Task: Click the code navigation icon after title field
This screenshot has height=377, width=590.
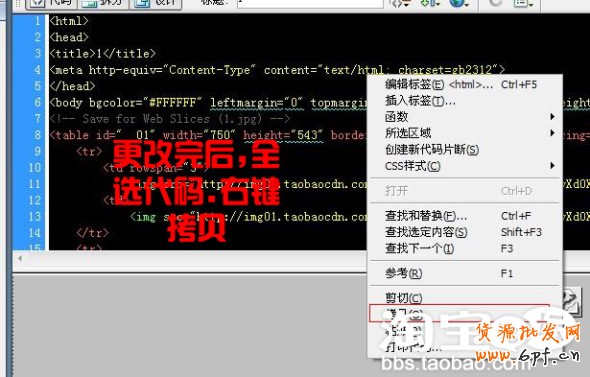Action: 400,3
